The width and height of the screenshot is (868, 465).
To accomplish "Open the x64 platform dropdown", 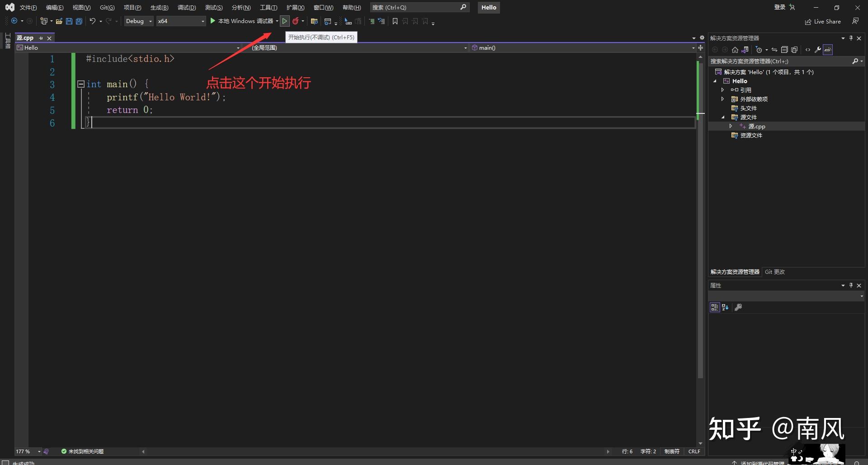I will (181, 21).
